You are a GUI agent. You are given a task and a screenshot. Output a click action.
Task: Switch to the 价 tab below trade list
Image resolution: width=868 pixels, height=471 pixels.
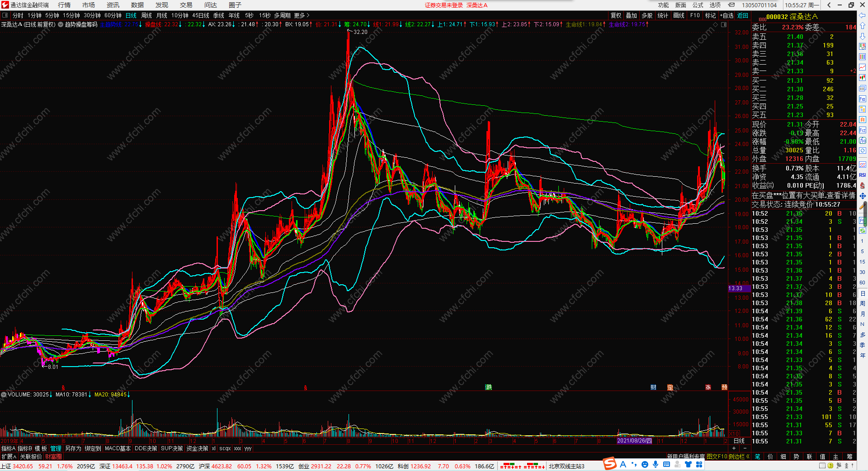(770, 457)
